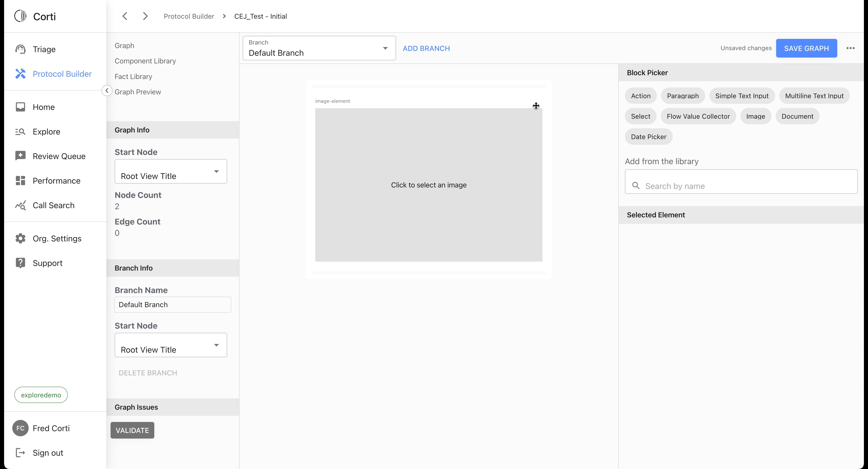Open the Component Library tab

[x=145, y=61]
